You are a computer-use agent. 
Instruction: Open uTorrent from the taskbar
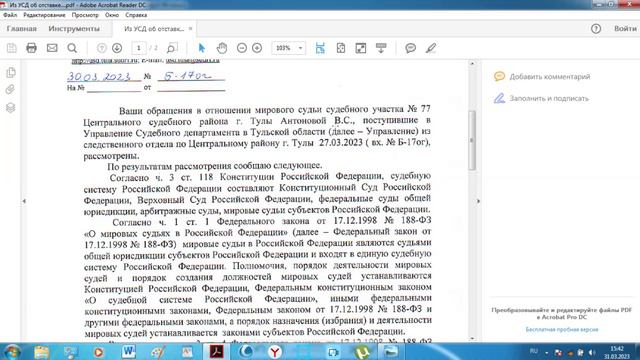[x=362, y=352]
